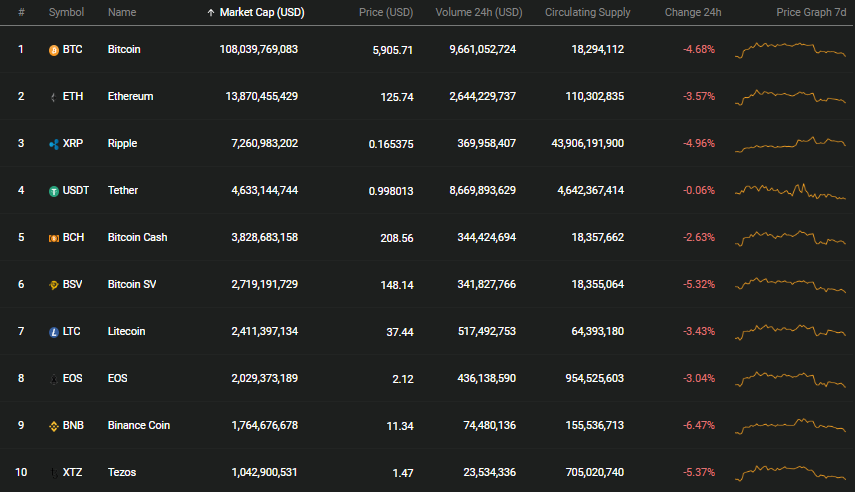Sort by Volume 24h (USD) header

click(x=479, y=12)
